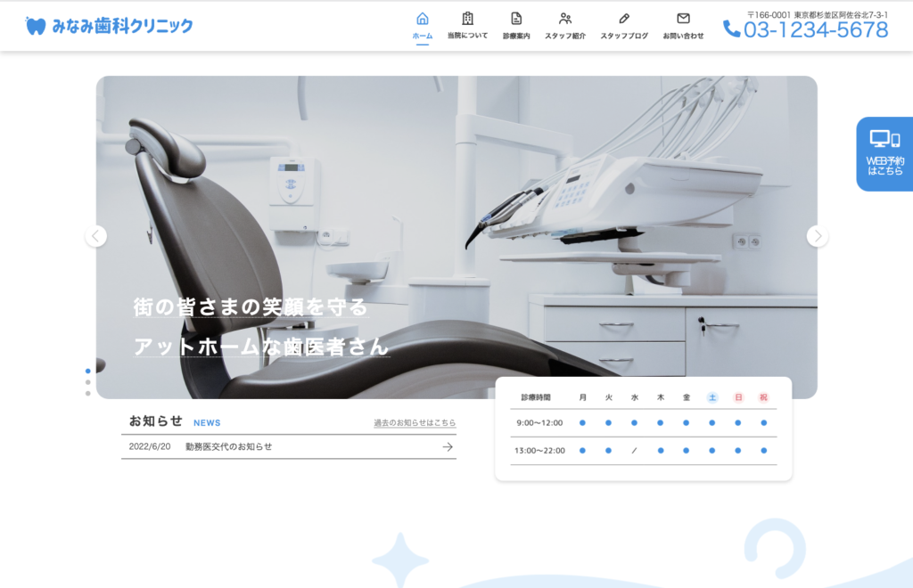
Task: Go to the previous slide with left arrow
Action: pyautogui.click(x=96, y=236)
